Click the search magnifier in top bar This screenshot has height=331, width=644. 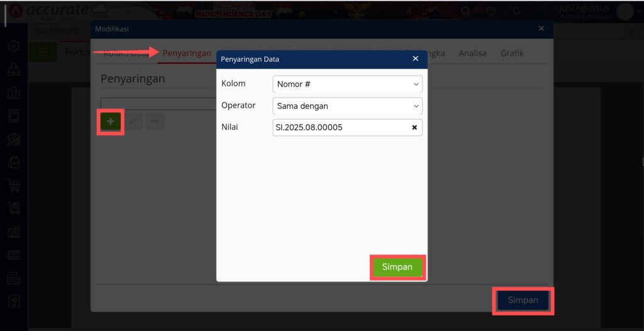click(x=465, y=11)
